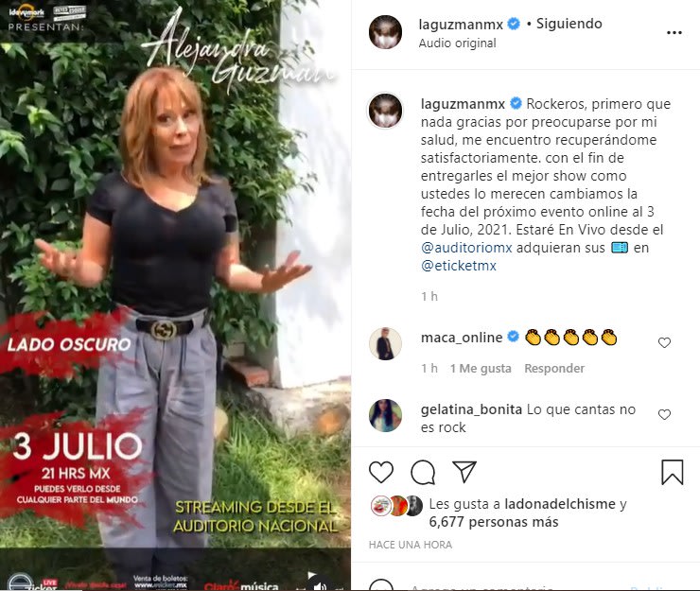Viewport: 700px width, 591px height.
Task: Toggle the video sound speaker icon
Action: (320, 585)
